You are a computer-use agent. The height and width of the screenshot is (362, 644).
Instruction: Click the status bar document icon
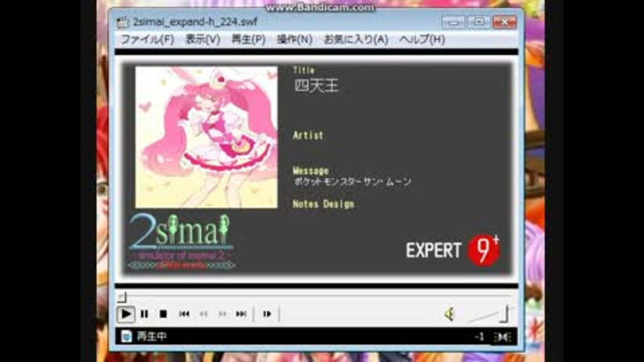click(127, 337)
